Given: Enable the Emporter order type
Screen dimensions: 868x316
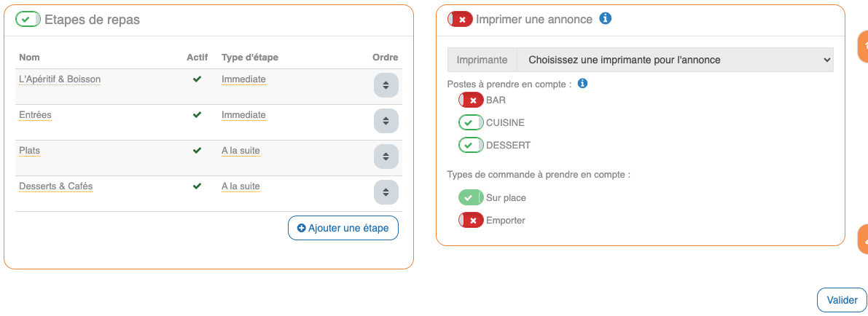Looking at the screenshot, I should coord(471,221).
